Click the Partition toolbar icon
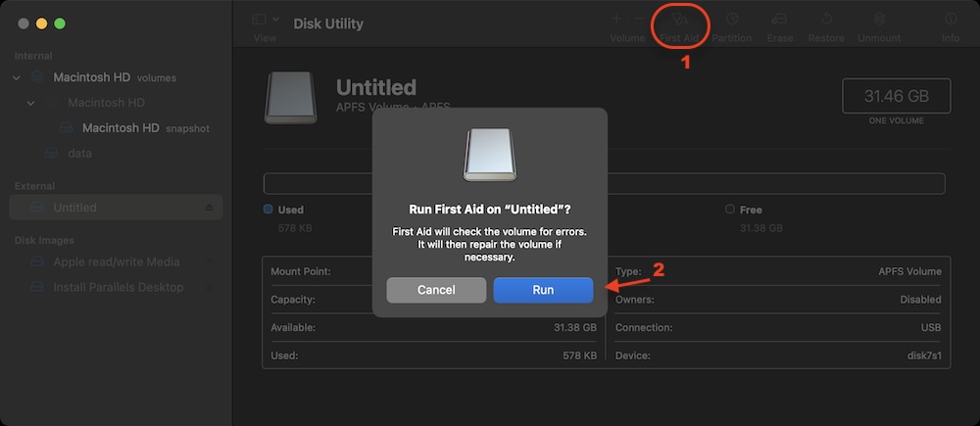The image size is (980, 426). 731,20
